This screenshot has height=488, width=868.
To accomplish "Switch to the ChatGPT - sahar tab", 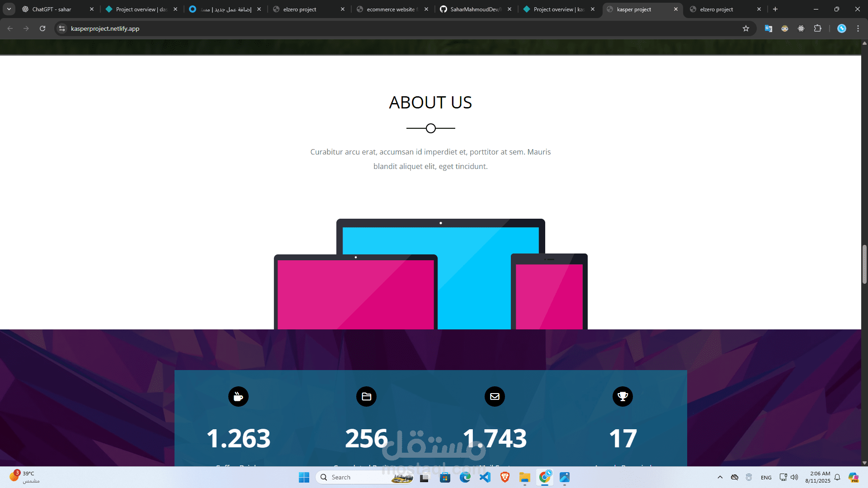I will click(x=52, y=9).
